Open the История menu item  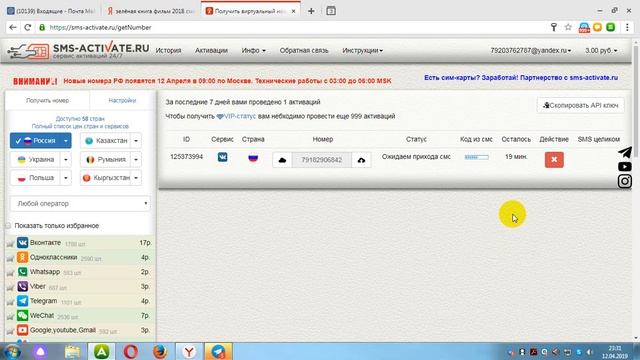click(x=168, y=50)
